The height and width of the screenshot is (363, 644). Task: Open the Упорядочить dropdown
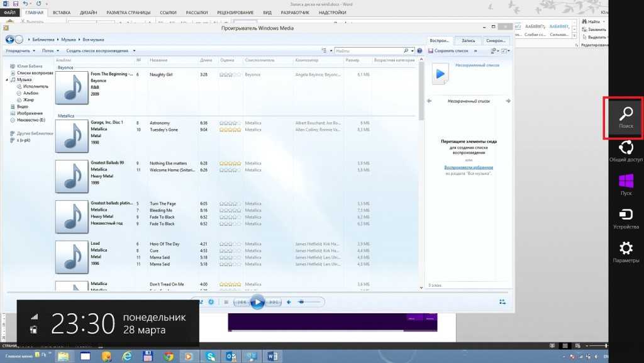[x=20, y=50]
